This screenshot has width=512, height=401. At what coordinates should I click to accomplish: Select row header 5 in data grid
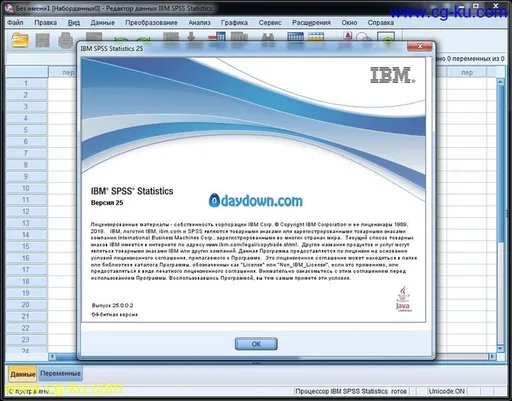click(x=26, y=130)
